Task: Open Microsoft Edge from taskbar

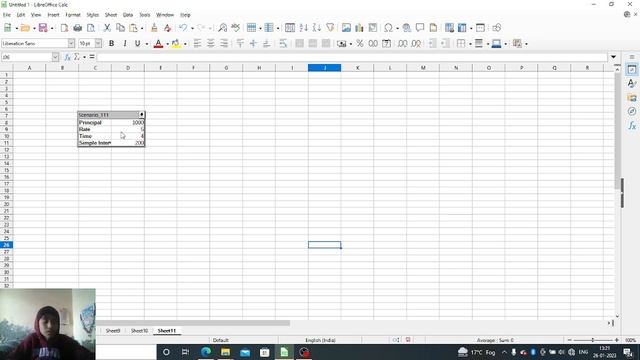Action: point(206,352)
